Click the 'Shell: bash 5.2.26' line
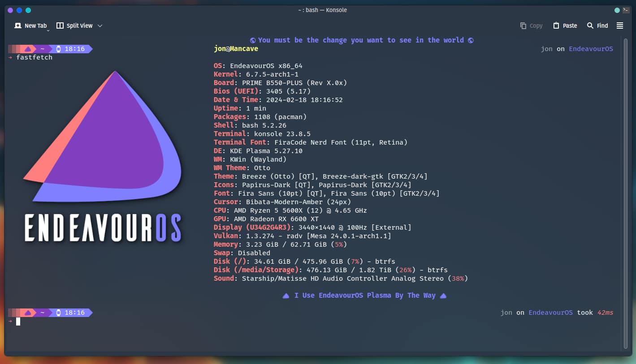The image size is (636, 364). tap(250, 125)
